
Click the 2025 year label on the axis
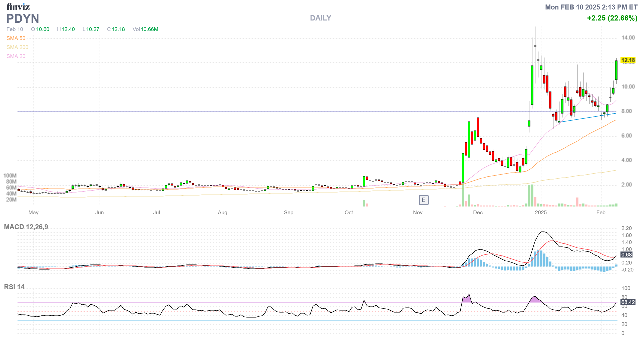(541, 212)
